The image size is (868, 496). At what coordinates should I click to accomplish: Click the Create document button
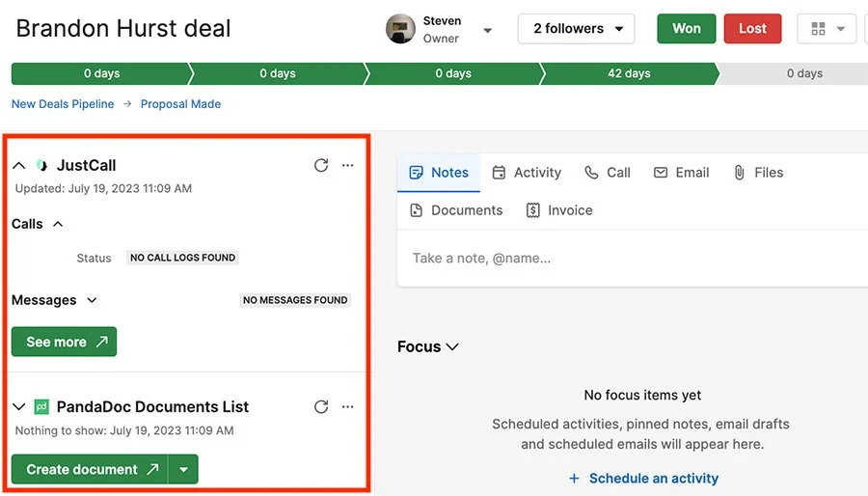(x=90, y=469)
